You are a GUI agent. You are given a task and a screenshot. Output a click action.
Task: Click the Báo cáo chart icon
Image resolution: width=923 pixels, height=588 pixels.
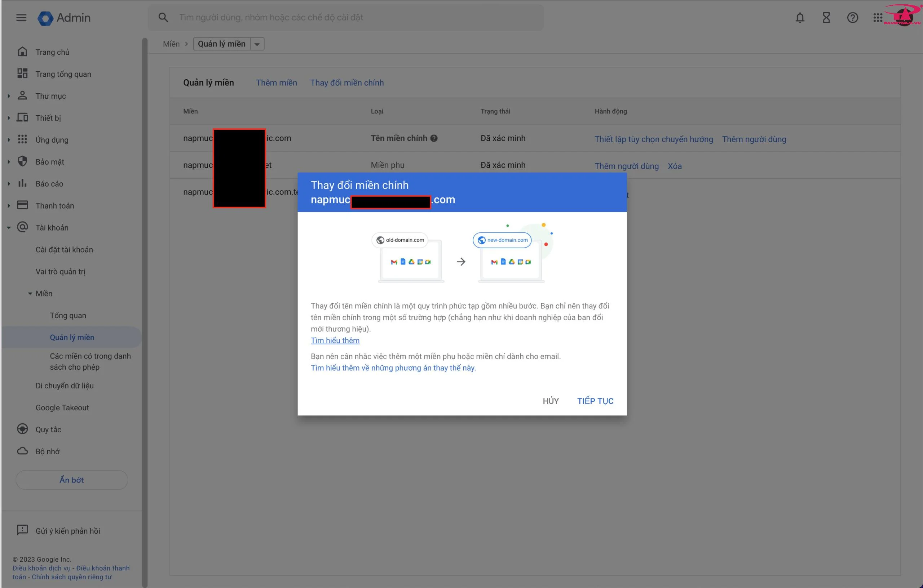tap(23, 183)
